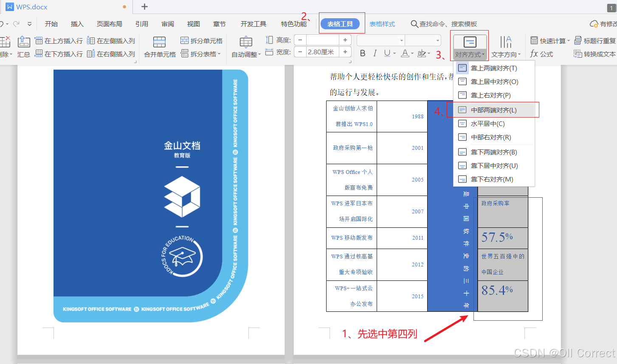Open the 页面布局 (Page Layout) tab
Screen dimensions: 617x364
(109, 24)
